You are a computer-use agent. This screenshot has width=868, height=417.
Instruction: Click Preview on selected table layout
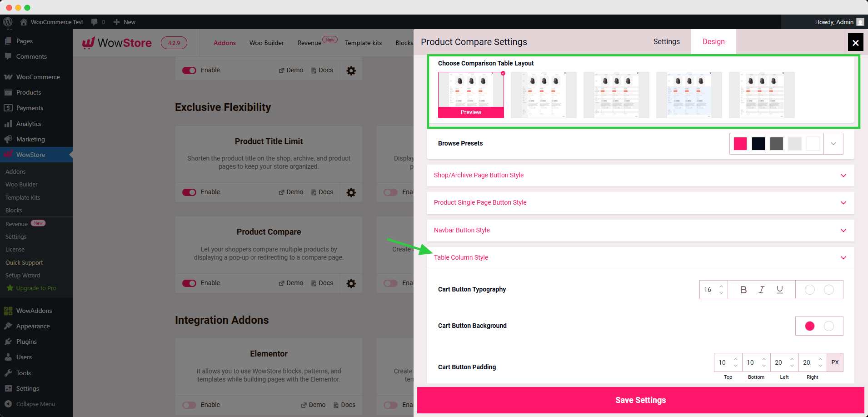pyautogui.click(x=471, y=112)
